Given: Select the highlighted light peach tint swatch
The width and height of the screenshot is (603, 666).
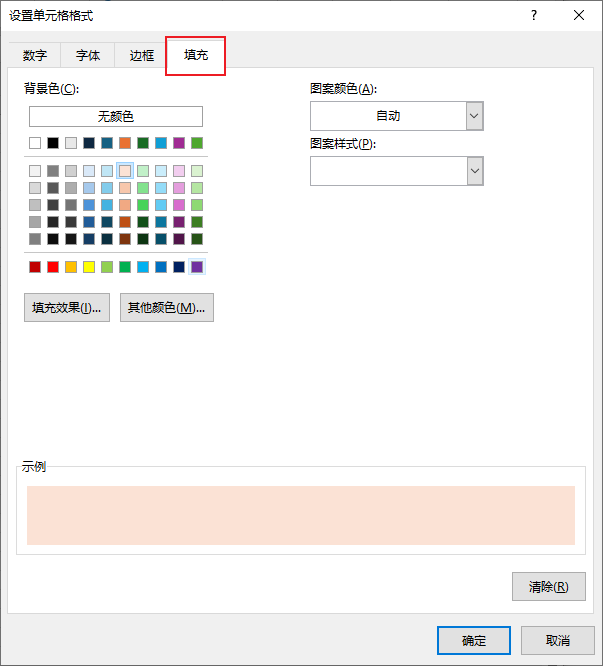Looking at the screenshot, I should [x=125, y=171].
